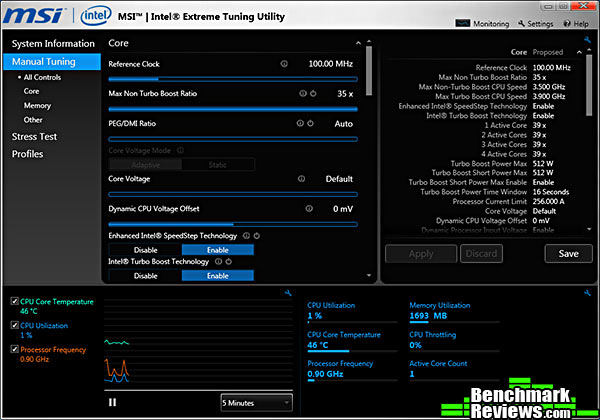This screenshot has width=600, height=420.
Task: Enable Enhanced Intel SpeedStep Technology
Action: point(218,250)
